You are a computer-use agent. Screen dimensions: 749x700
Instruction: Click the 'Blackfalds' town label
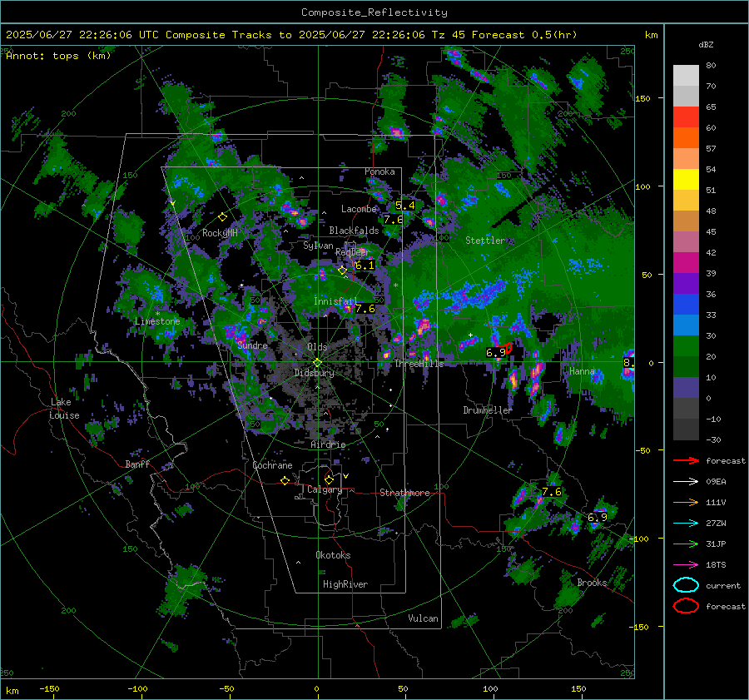click(x=354, y=231)
